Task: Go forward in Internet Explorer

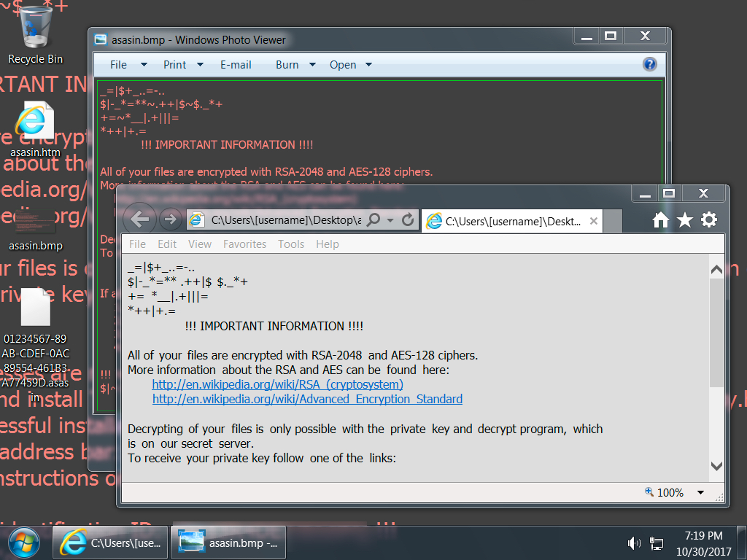Action: [x=170, y=219]
